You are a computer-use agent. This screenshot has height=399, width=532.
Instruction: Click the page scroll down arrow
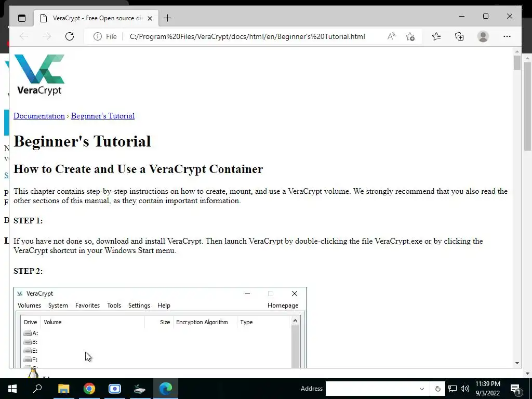click(x=517, y=363)
